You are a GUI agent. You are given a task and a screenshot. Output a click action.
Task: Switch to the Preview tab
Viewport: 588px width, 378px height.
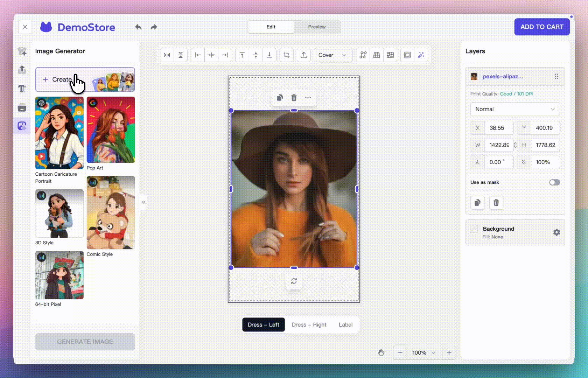(317, 27)
